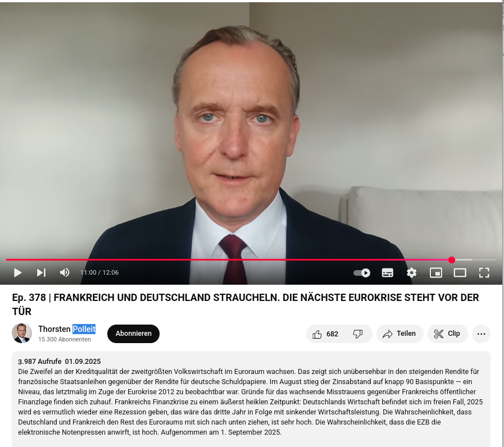Activate miniplayer mode
This screenshot has height=447, width=504.
[x=436, y=273]
